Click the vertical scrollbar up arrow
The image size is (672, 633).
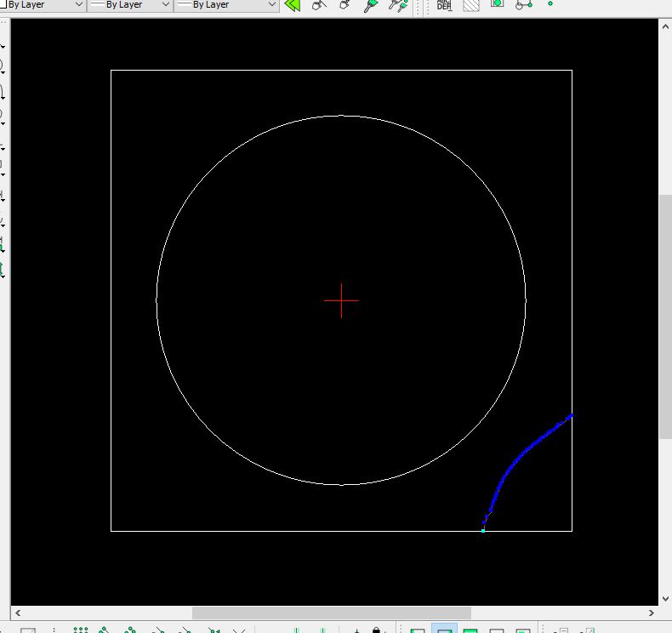[665, 26]
